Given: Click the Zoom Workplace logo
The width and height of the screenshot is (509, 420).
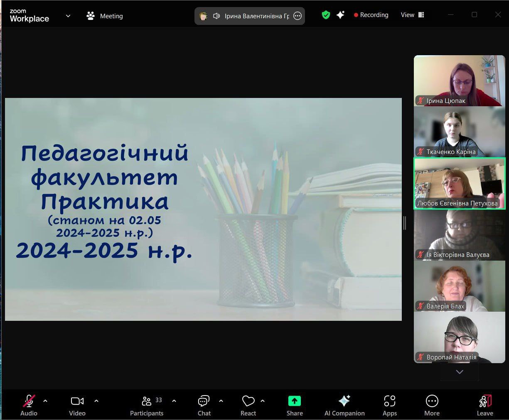Looking at the screenshot, I should [x=30, y=16].
